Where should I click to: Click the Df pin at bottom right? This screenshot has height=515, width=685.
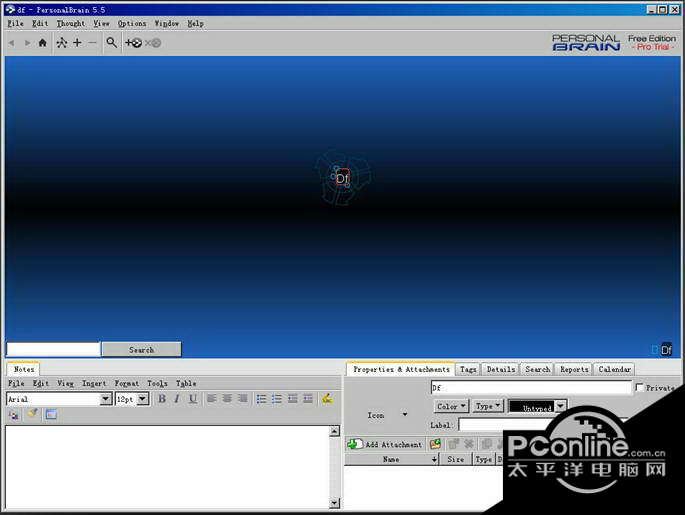[x=666, y=350]
